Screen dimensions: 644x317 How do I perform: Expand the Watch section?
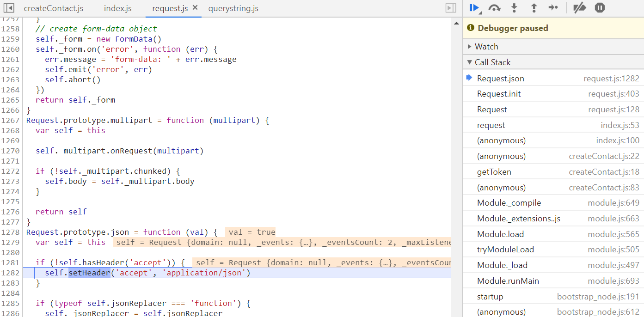pyautogui.click(x=553, y=47)
